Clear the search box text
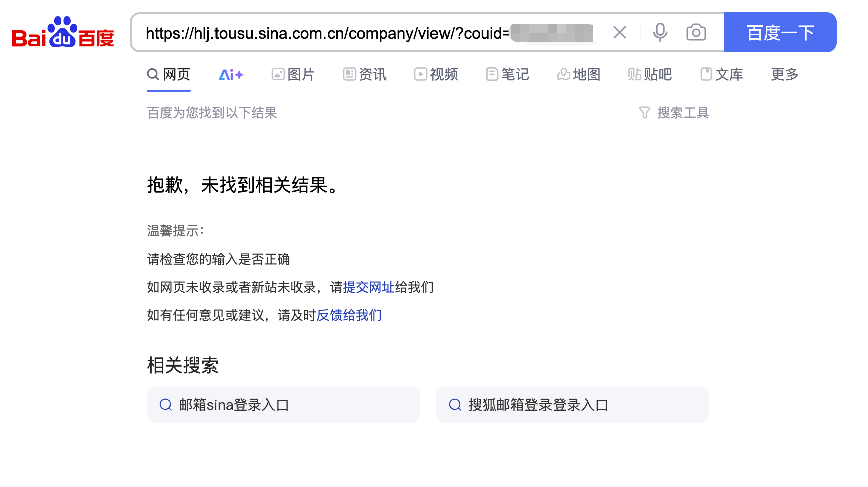 [620, 33]
